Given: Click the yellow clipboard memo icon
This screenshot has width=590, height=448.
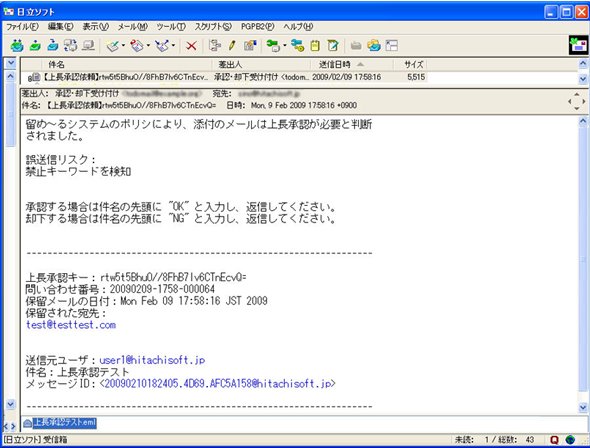Looking at the screenshot, I should click(x=315, y=46).
